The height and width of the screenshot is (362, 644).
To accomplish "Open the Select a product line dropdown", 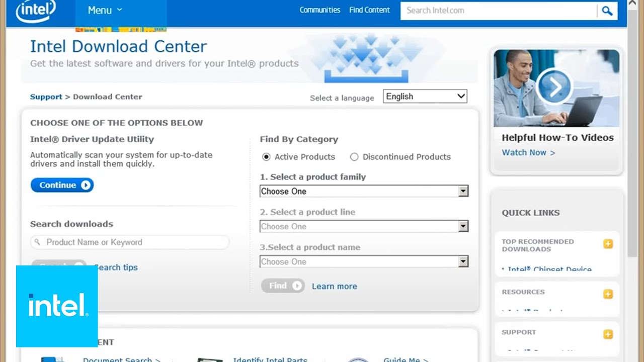I will point(364,226).
